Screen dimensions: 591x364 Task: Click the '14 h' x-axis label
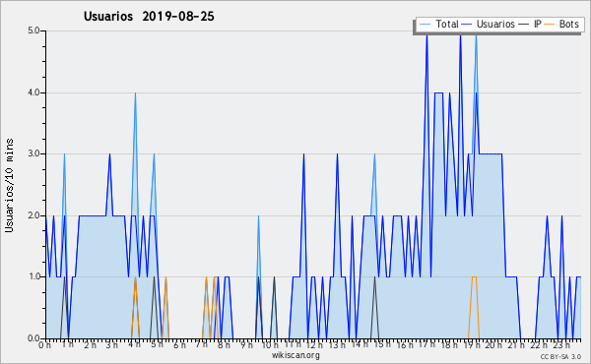[359, 345]
